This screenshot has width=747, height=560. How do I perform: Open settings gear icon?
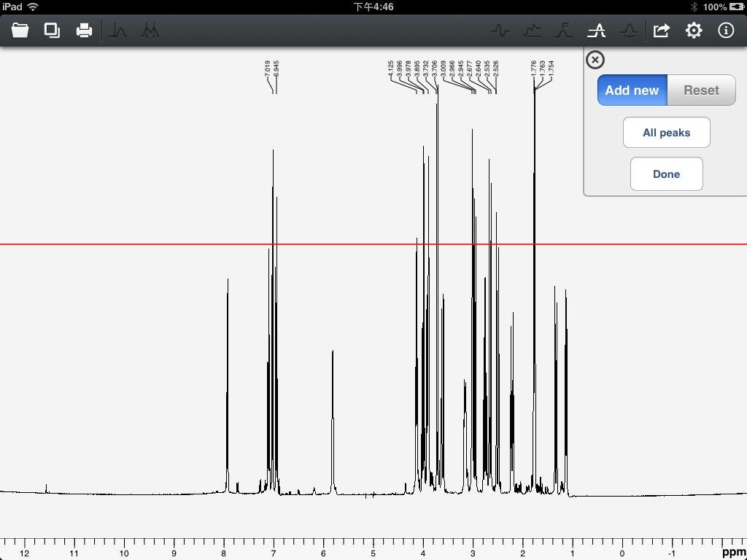pos(694,31)
